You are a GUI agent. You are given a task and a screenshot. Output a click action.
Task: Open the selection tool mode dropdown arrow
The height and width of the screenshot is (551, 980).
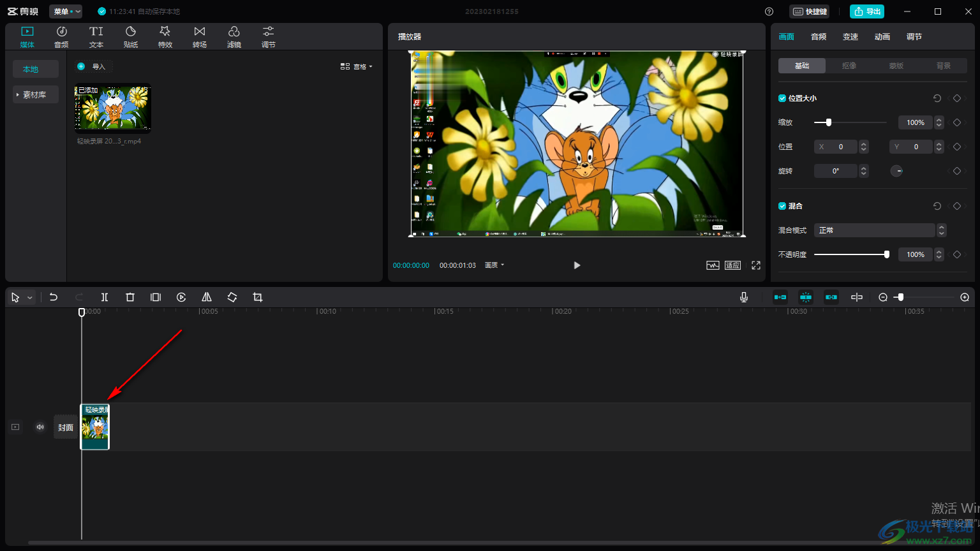click(x=29, y=298)
